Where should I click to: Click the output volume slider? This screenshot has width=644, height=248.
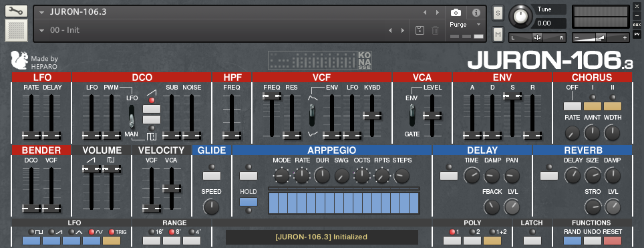pyautogui.click(x=601, y=37)
